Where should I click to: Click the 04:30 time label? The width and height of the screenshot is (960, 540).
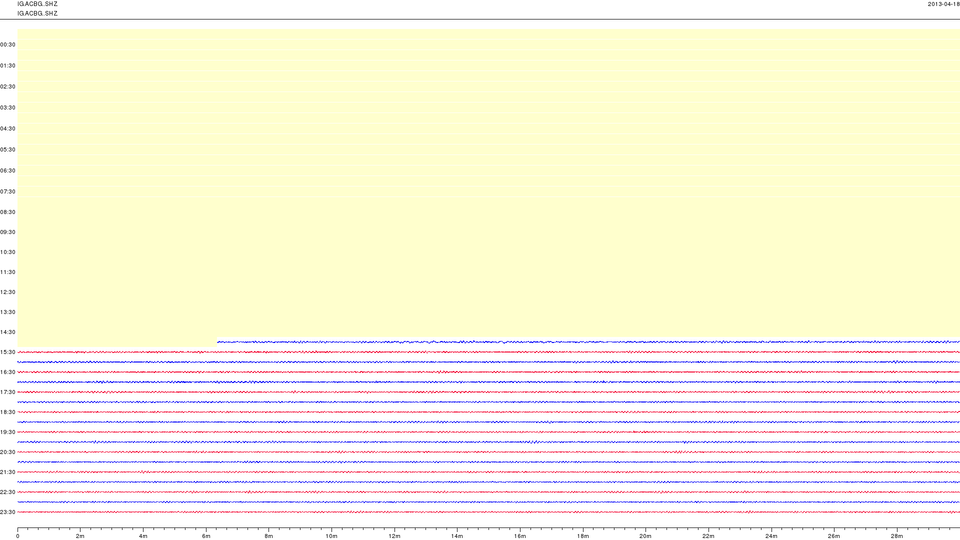8,129
